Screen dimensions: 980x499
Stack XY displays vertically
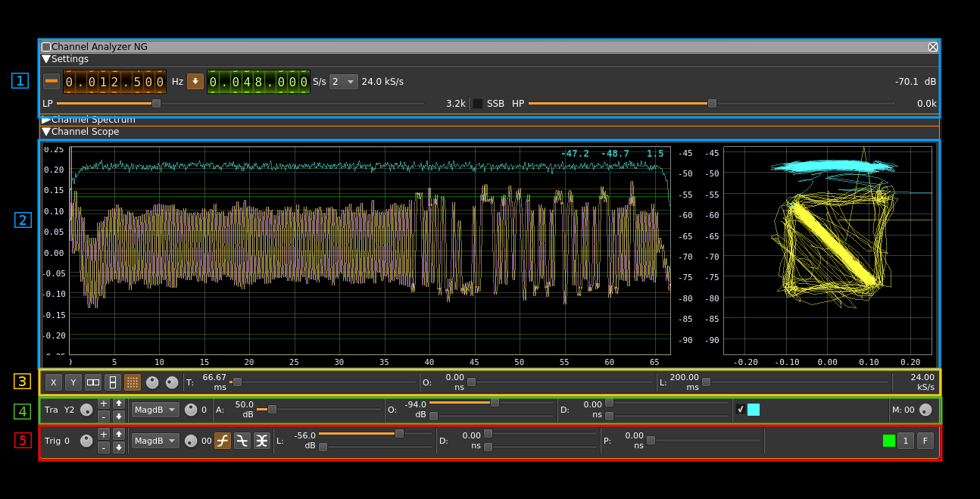[113, 382]
